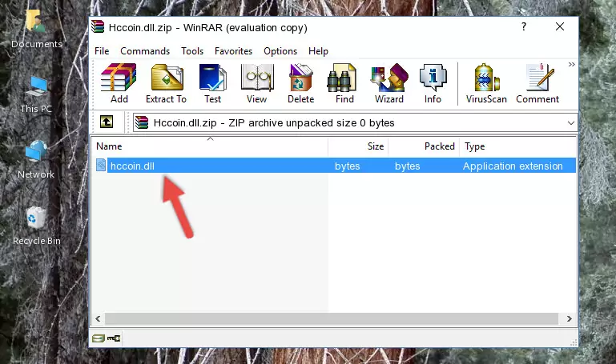Open the Commands menu
The image size is (616, 364).
click(145, 51)
